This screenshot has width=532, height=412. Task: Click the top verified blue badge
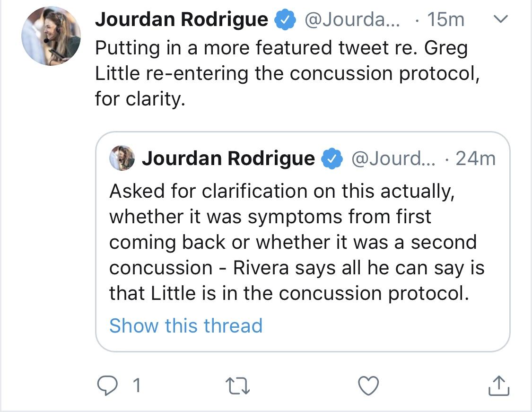click(285, 20)
